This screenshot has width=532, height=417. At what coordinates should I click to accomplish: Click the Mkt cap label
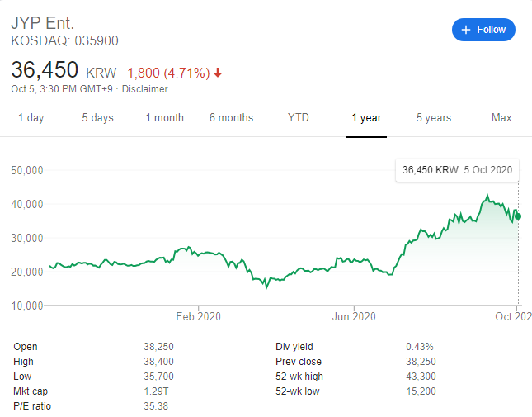(31, 391)
